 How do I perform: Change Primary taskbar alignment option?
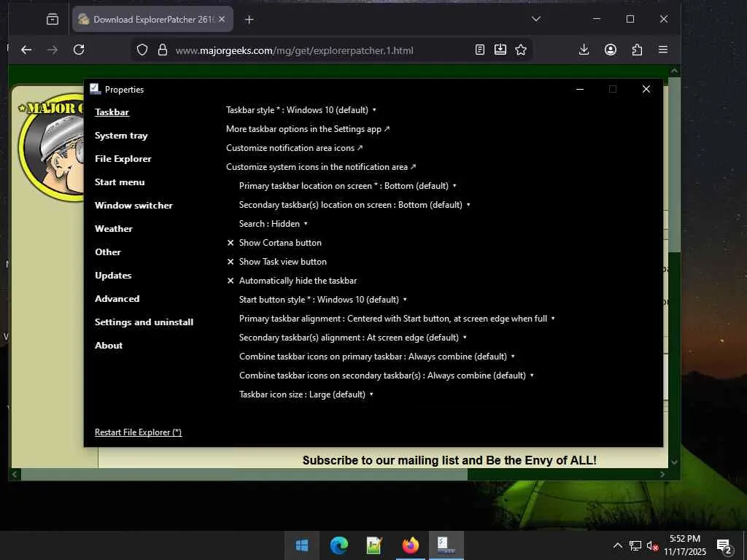pos(397,319)
